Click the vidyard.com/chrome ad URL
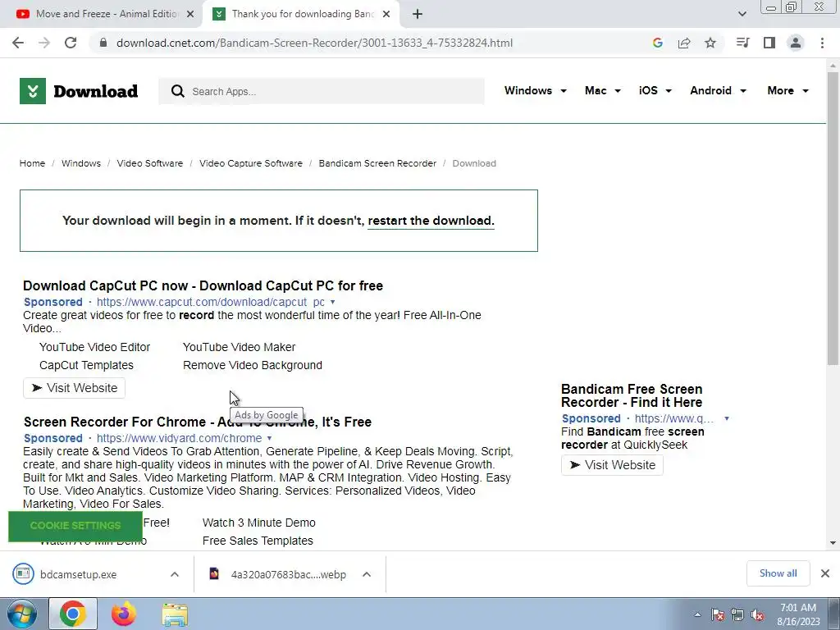 pyautogui.click(x=179, y=438)
